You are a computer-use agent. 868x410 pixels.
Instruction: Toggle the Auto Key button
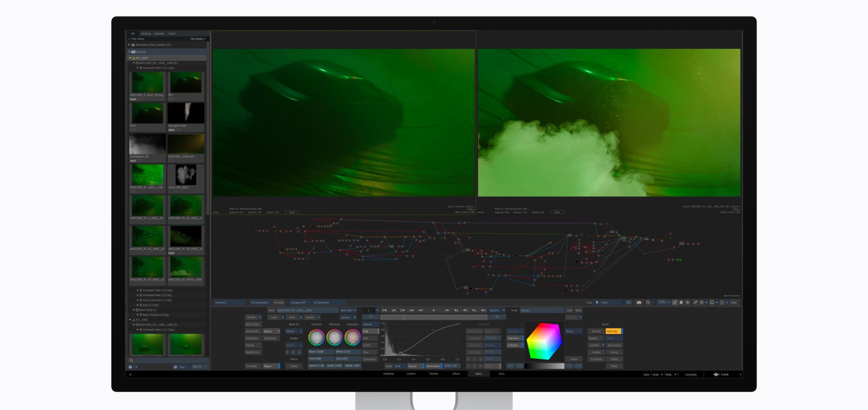coord(613,331)
